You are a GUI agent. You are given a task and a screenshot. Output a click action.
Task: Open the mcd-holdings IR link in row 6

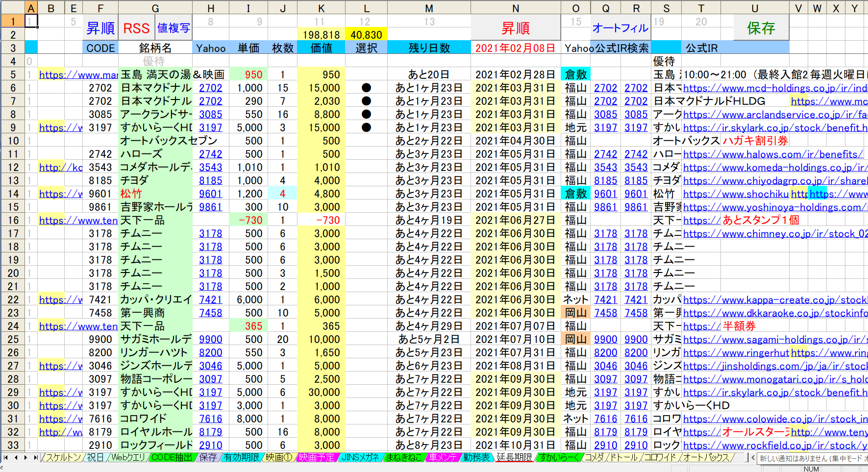775,88
